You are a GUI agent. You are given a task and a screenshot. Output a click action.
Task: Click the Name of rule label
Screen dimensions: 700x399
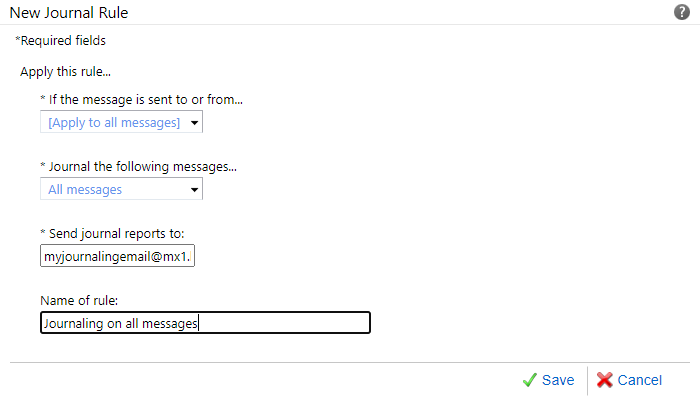79,300
